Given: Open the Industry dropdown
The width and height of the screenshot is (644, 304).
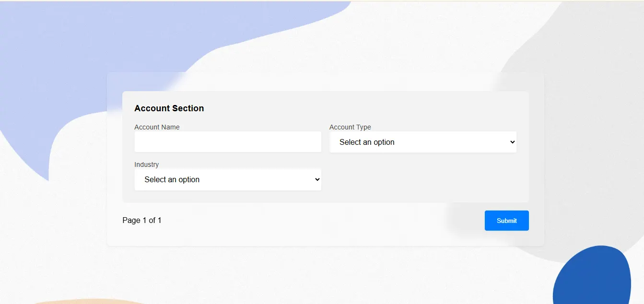Looking at the screenshot, I should pyautogui.click(x=228, y=179).
